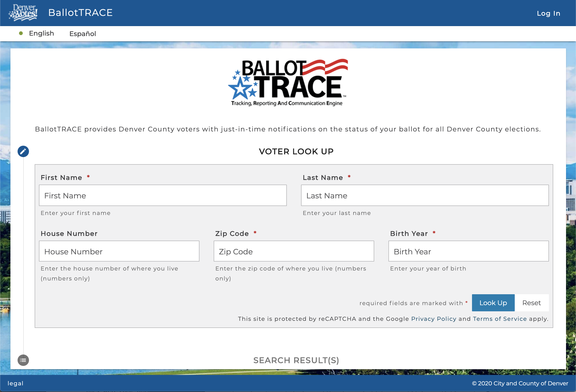Click the gray list results step icon
The width and height of the screenshot is (576, 392).
click(23, 360)
